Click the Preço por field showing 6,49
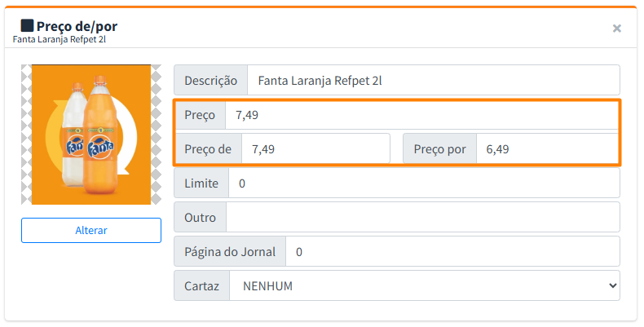This screenshot has height=327, width=644. point(546,149)
